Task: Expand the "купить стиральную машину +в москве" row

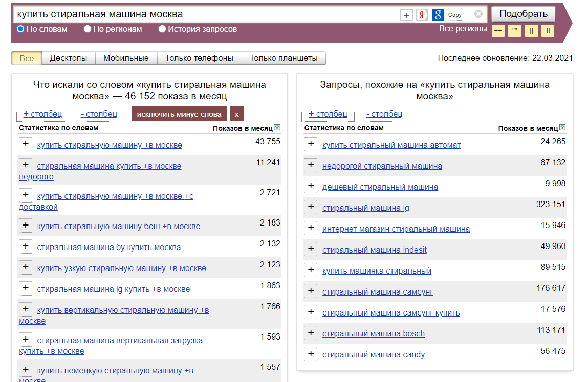Action: [x=26, y=144]
